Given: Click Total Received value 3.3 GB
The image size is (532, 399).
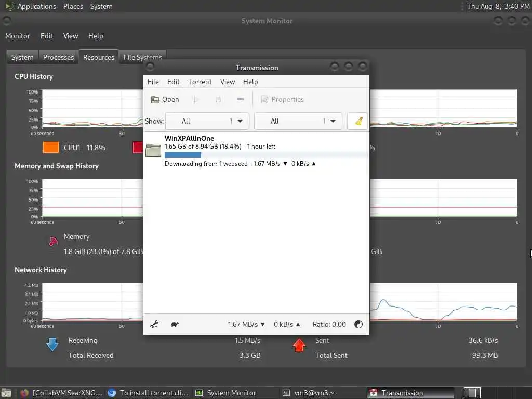Looking at the screenshot, I should [x=250, y=355].
